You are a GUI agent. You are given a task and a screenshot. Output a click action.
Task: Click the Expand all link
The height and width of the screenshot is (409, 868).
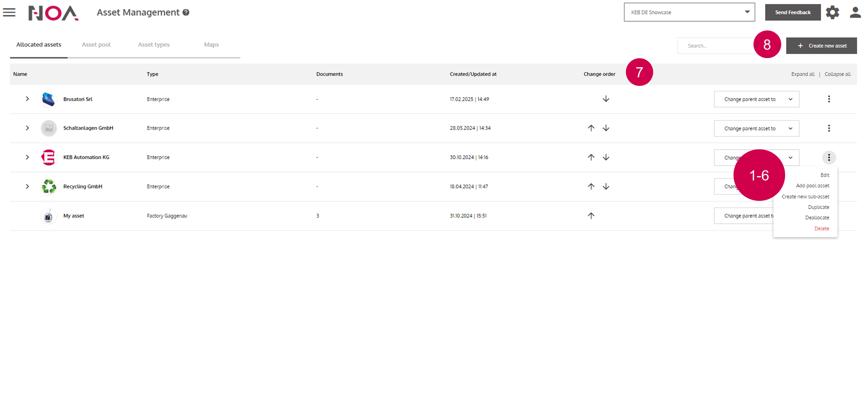click(x=802, y=74)
